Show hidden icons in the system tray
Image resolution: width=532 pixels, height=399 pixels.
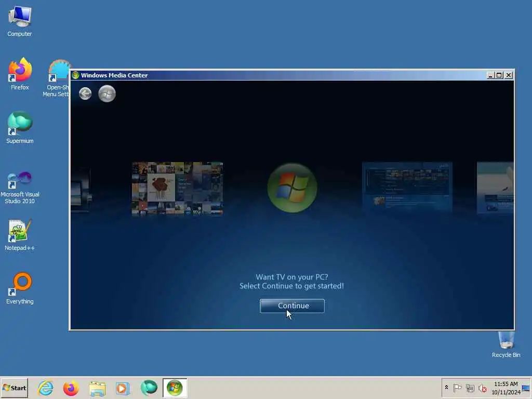[x=446, y=388]
